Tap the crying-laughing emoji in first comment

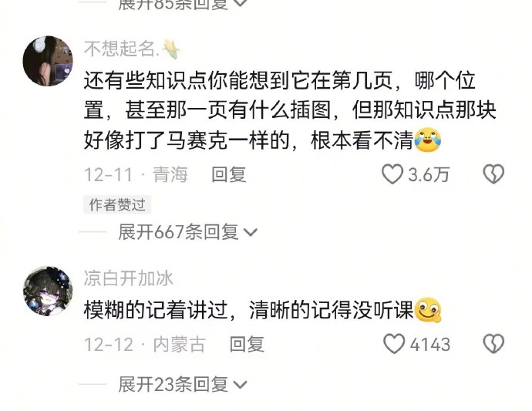click(x=427, y=140)
